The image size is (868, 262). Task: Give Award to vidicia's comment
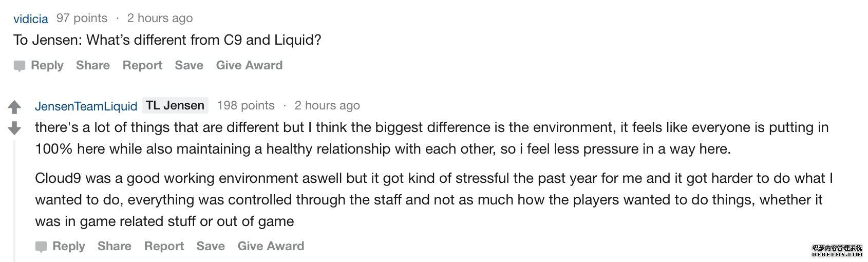(x=249, y=65)
